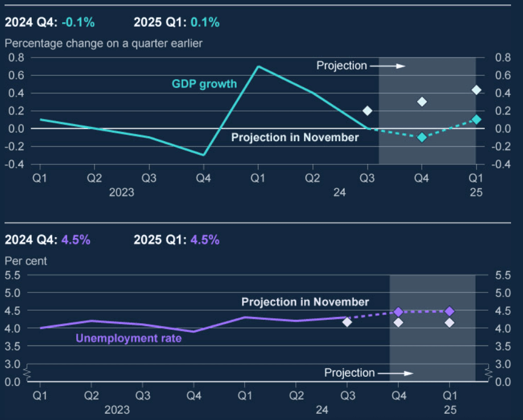Viewport: 523px width, 420px height.
Task: Click the GDP line trough at Q4 2023
Action: (203, 155)
